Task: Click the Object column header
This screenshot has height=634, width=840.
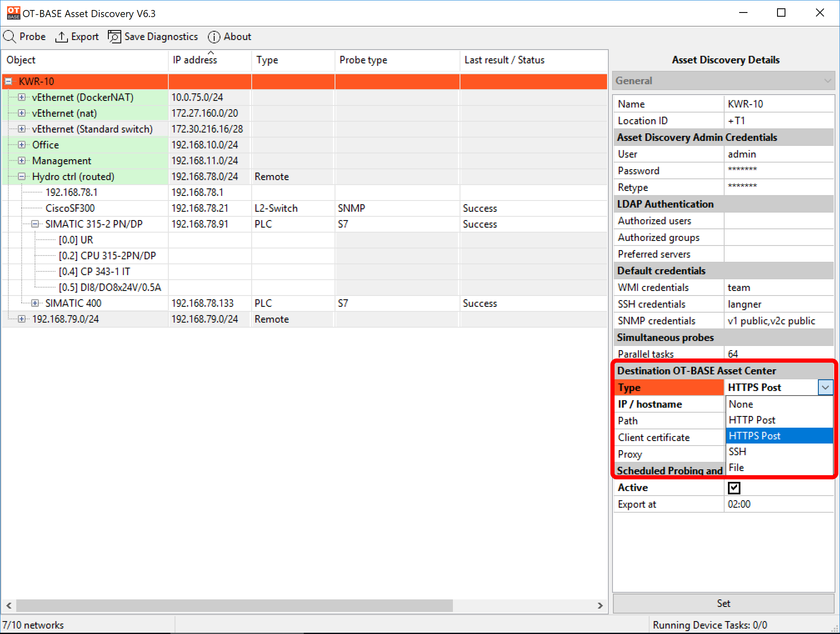Action: (85, 60)
